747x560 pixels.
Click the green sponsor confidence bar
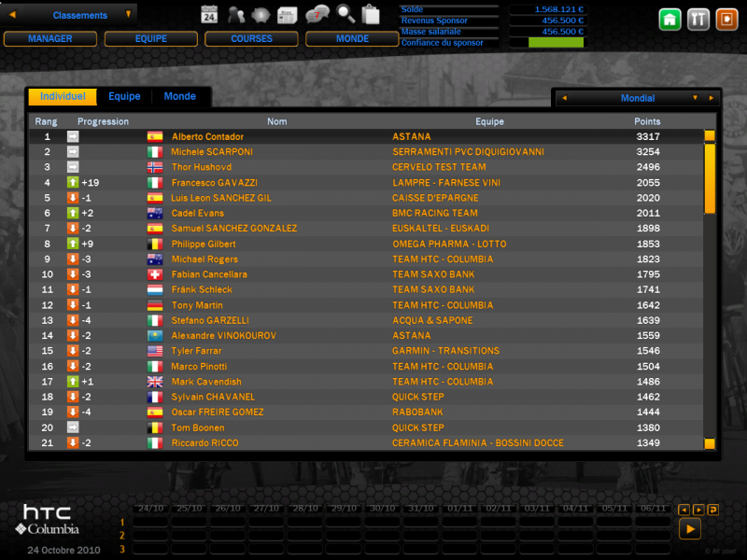556,43
